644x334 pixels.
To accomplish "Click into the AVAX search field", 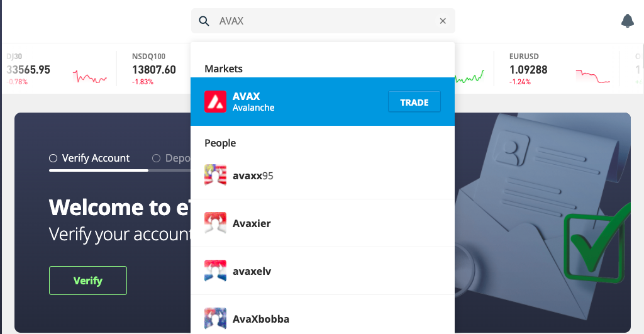I will pyautogui.click(x=323, y=21).
